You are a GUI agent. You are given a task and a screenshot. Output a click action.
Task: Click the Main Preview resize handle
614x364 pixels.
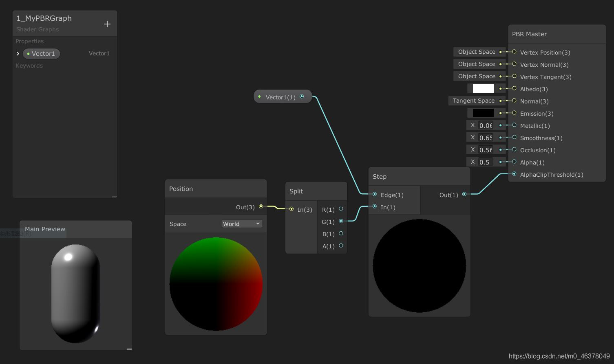[x=129, y=349]
